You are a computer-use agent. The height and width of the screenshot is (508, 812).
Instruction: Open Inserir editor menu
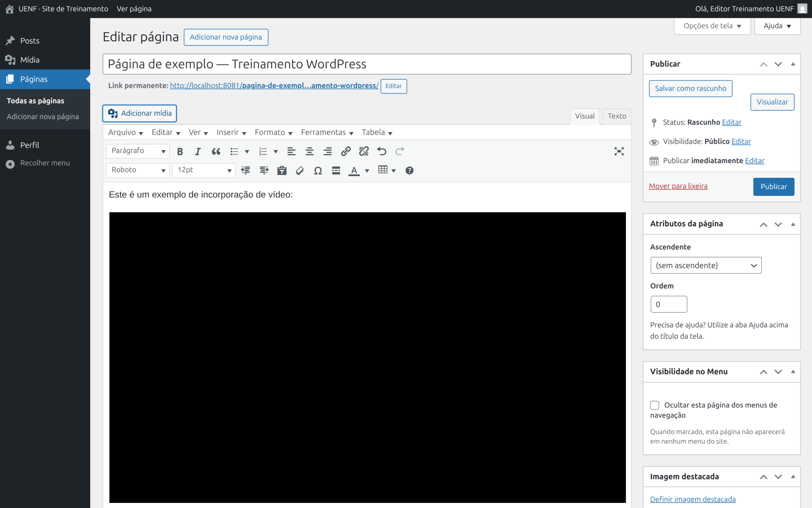pos(231,132)
